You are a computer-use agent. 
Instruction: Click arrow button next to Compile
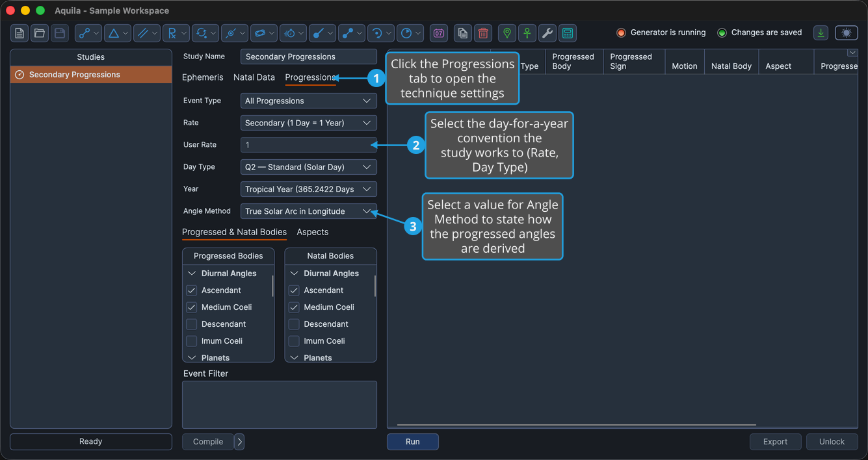tap(239, 442)
